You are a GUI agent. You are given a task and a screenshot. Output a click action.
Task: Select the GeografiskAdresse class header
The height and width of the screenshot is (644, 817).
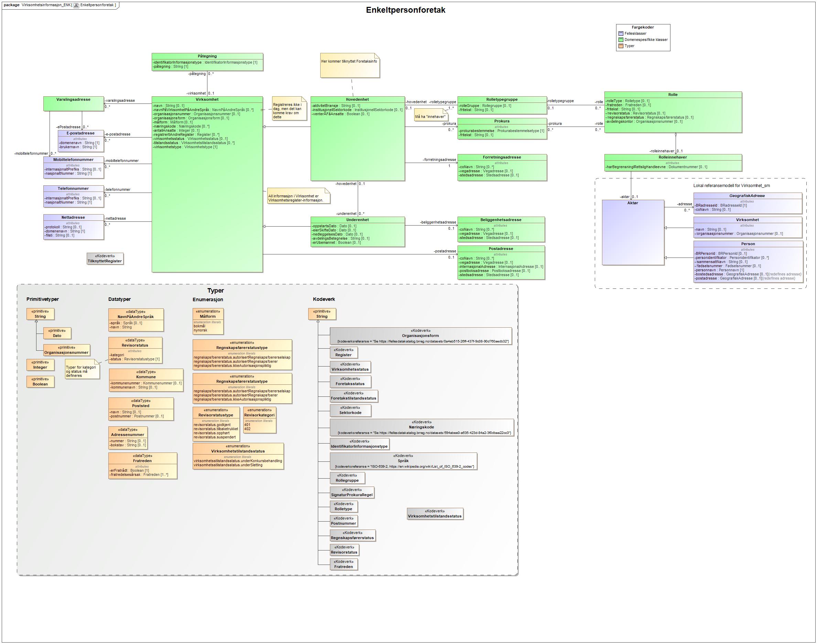click(x=747, y=196)
